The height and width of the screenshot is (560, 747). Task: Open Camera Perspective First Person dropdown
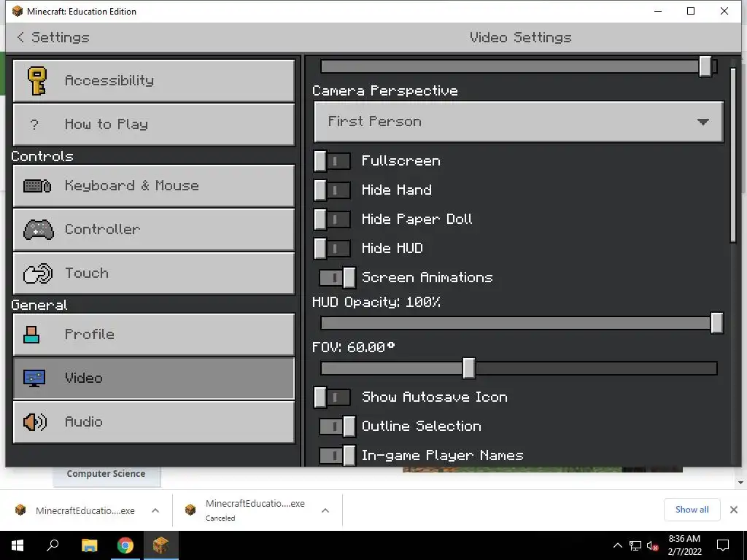519,122
